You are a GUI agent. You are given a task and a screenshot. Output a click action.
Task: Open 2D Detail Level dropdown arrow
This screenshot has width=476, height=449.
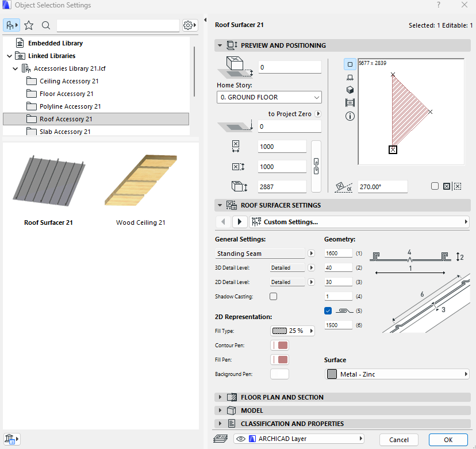click(311, 282)
